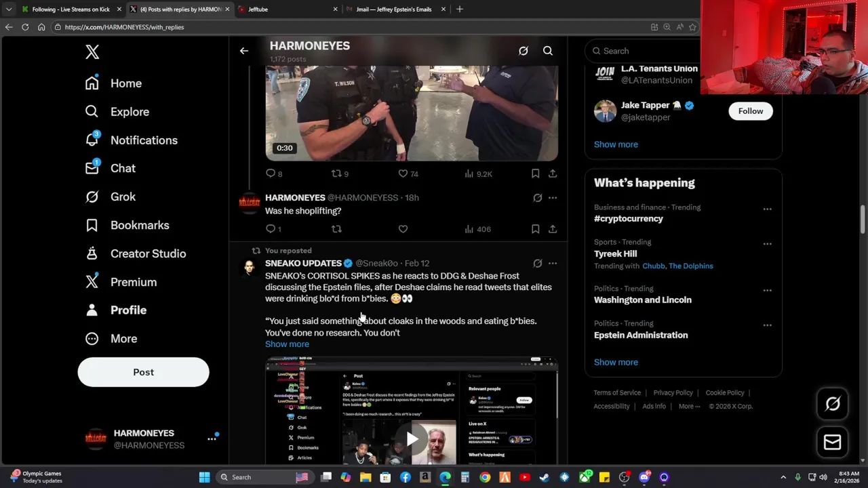The height and width of the screenshot is (488, 868).
Task: Share the 'Was he shoplifting?' post
Action: 553,229
